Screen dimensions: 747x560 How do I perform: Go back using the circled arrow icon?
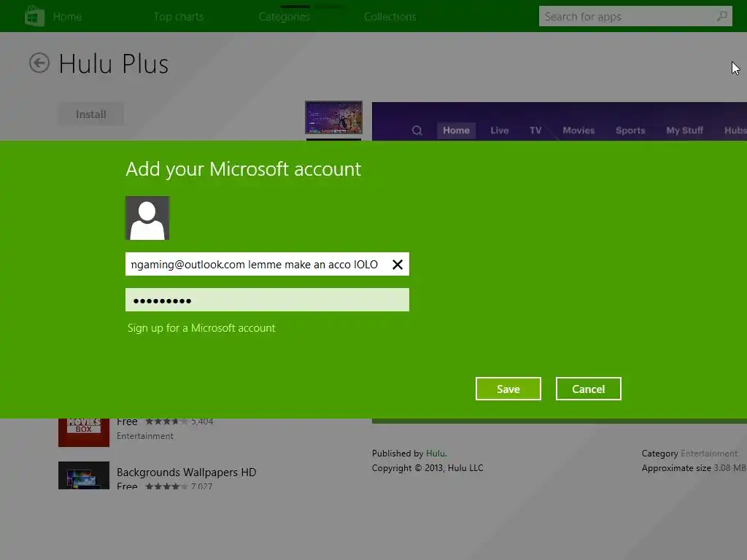point(39,63)
